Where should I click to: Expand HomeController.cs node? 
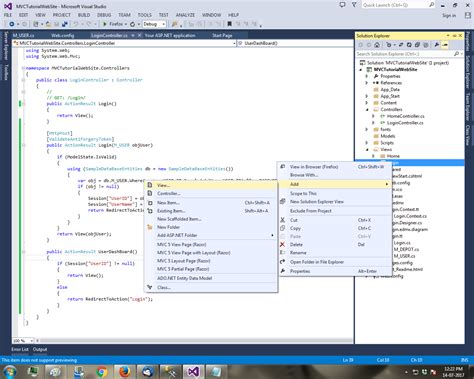373,116
